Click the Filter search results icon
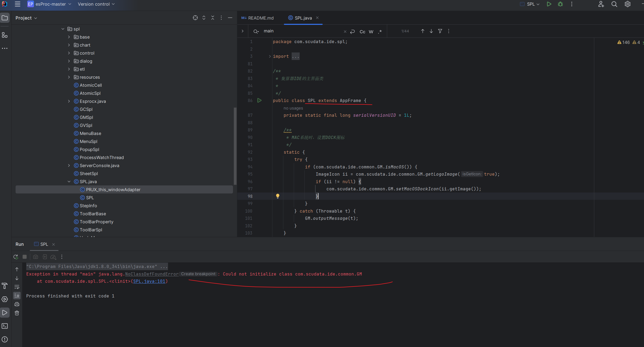The image size is (644, 347). (440, 31)
